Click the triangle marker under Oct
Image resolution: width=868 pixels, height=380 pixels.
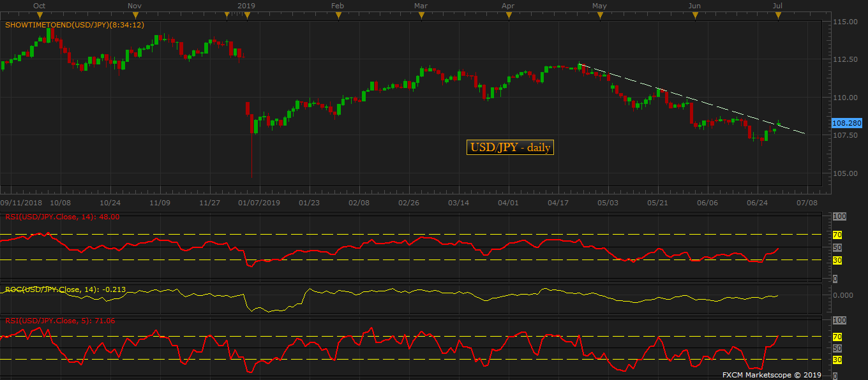coord(39,15)
